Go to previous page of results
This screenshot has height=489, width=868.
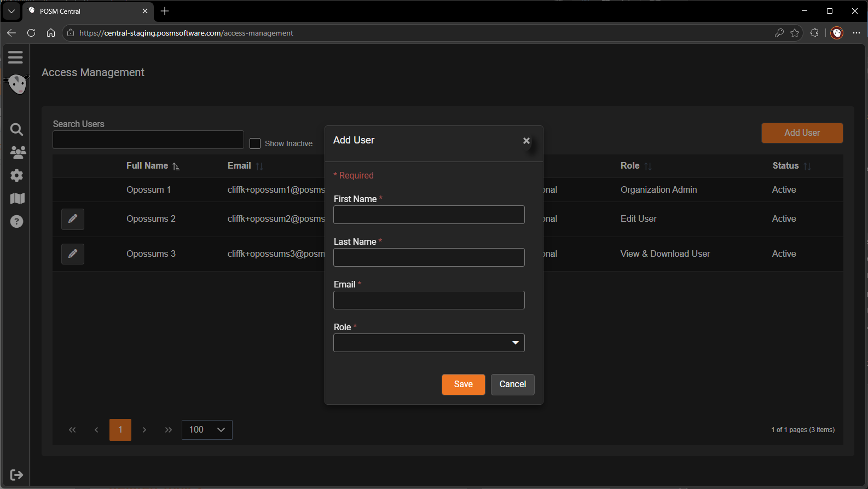[96, 430]
